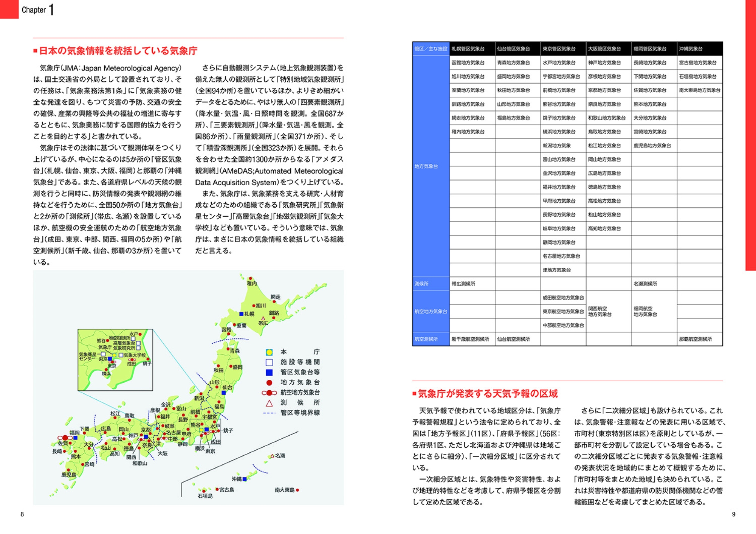Click the blue 航空測候所 row header in the table
Image resolution: width=756 pixels, height=534 pixels.
click(x=431, y=339)
